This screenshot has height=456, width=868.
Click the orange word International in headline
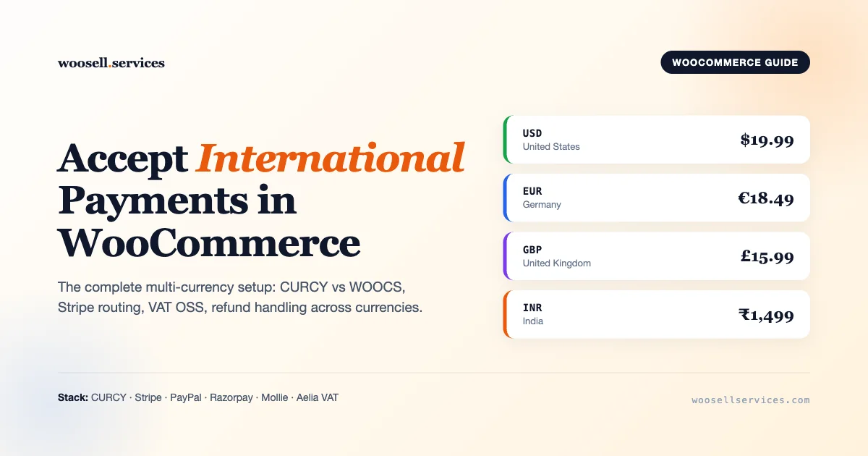[x=330, y=158]
